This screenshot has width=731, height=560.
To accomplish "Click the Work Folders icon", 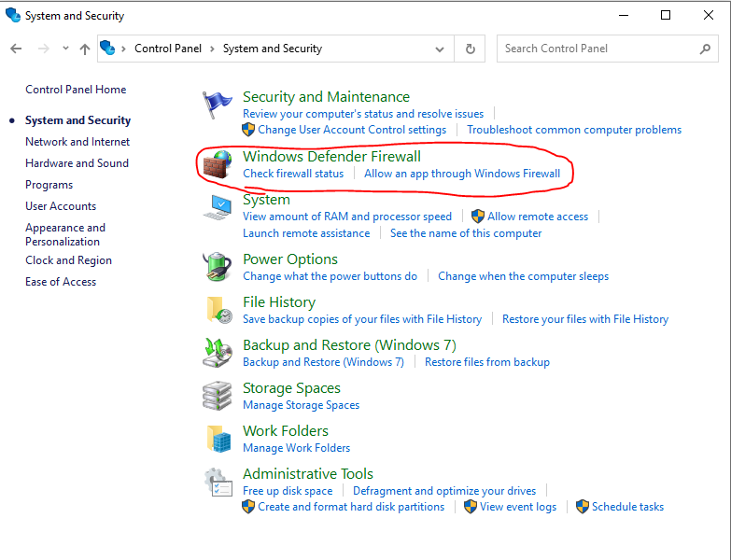I will [x=218, y=439].
